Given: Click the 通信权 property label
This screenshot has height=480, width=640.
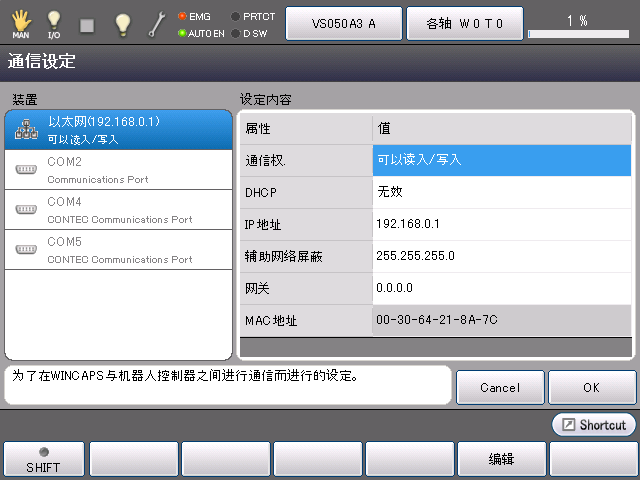Looking at the screenshot, I should (306, 160).
